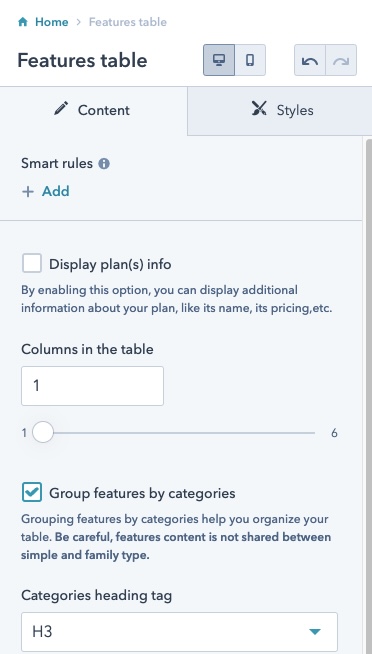Image resolution: width=372 pixels, height=654 pixels.
Task: Click the plus icon beside Add
Action: pyautogui.click(x=28, y=191)
